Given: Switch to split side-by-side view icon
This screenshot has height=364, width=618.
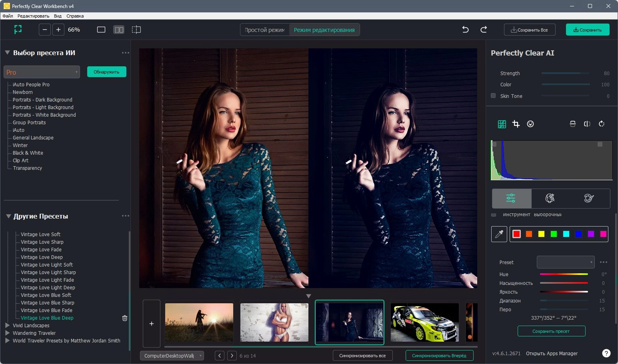Looking at the screenshot, I should (x=119, y=30).
